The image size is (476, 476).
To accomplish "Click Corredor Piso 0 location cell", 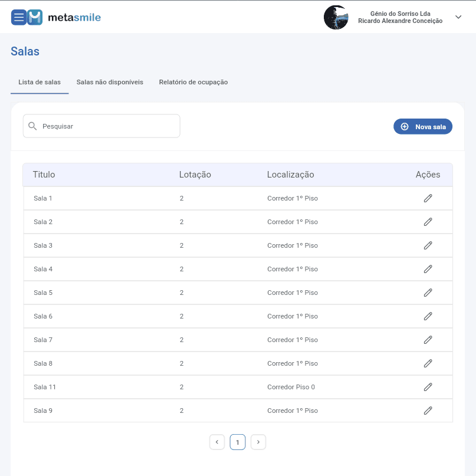I will (x=291, y=387).
